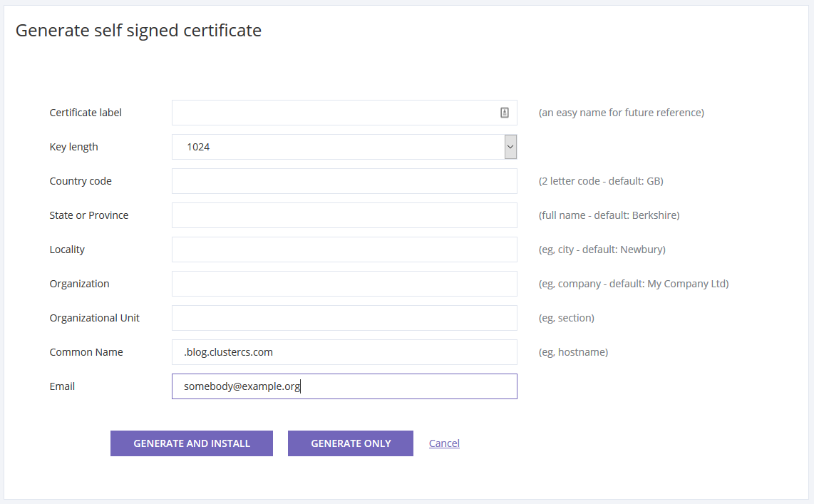
Task: Click the Common Name field with .blog.clustercs.com
Action: [344, 352]
